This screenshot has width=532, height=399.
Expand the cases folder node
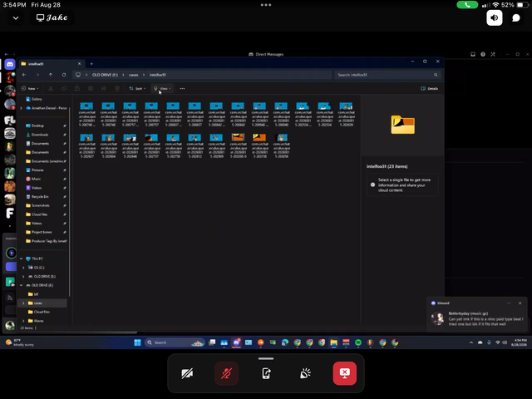click(23, 303)
